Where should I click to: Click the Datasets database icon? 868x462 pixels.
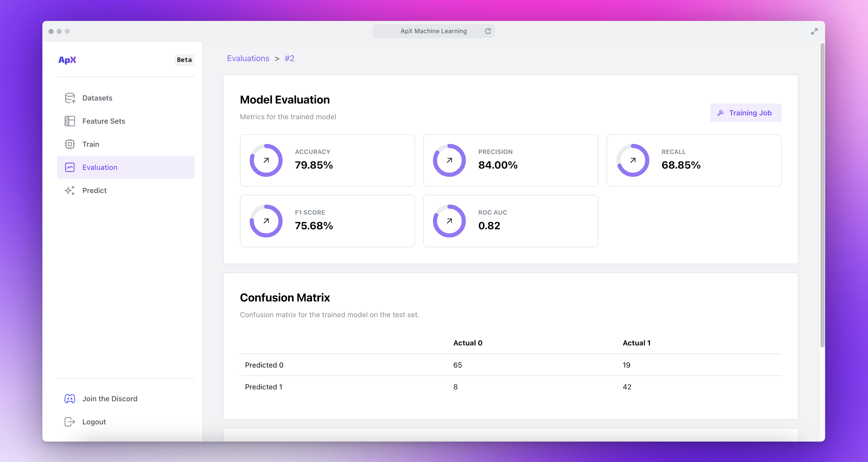point(70,98)
